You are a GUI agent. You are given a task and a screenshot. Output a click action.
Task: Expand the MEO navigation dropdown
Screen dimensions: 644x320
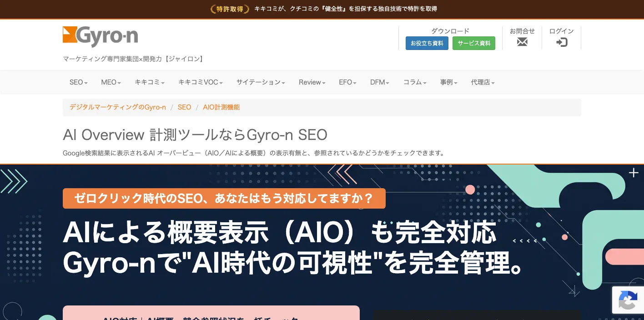point(111,82)
